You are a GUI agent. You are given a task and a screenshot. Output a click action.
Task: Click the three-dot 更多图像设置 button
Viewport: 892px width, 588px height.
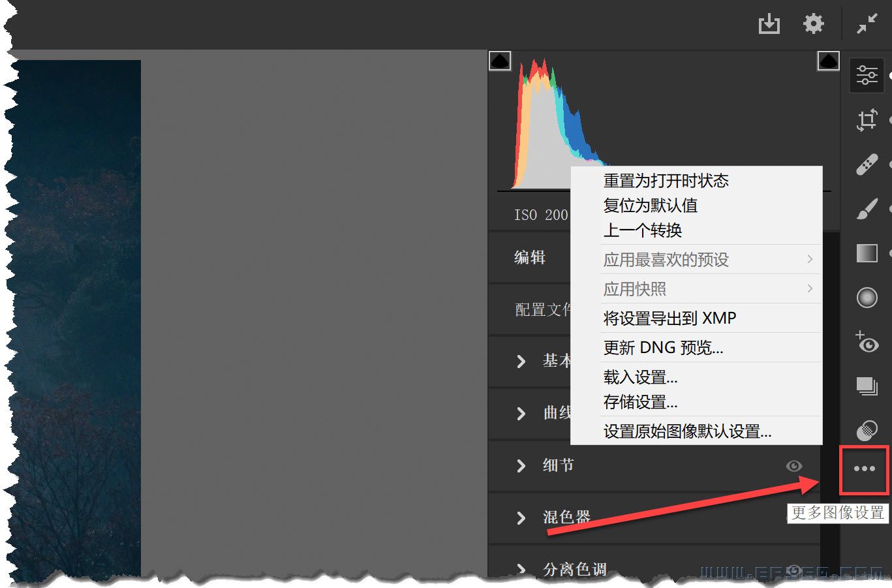pos(864,469)
